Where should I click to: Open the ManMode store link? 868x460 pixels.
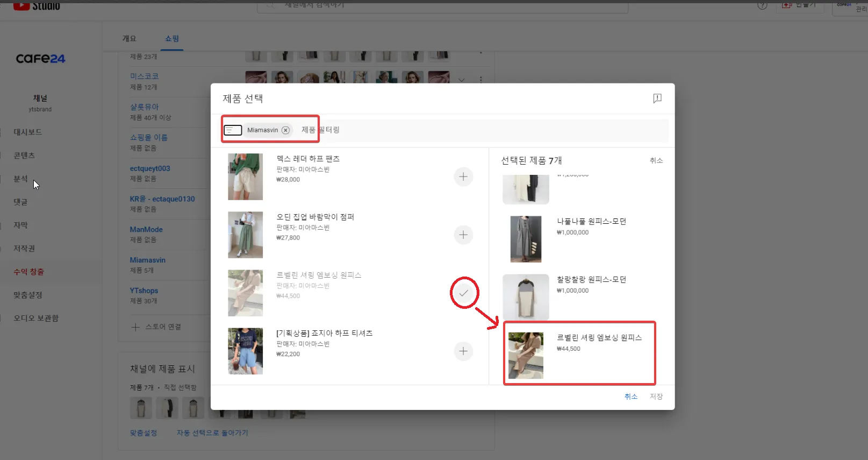tap(146, 229)
